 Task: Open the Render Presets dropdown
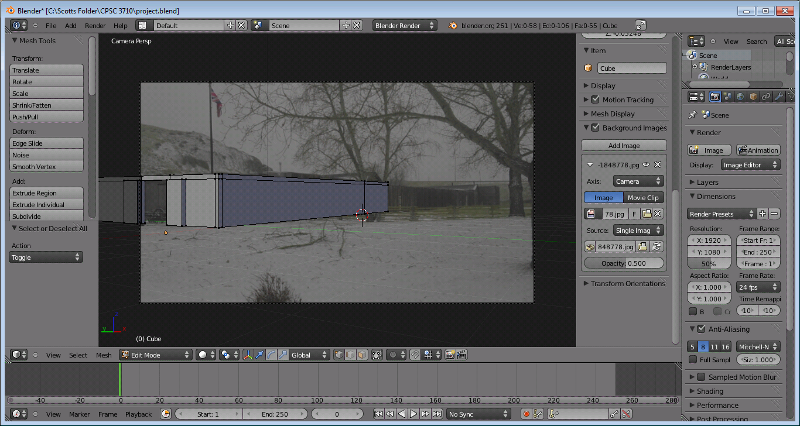tap(721, 214)
